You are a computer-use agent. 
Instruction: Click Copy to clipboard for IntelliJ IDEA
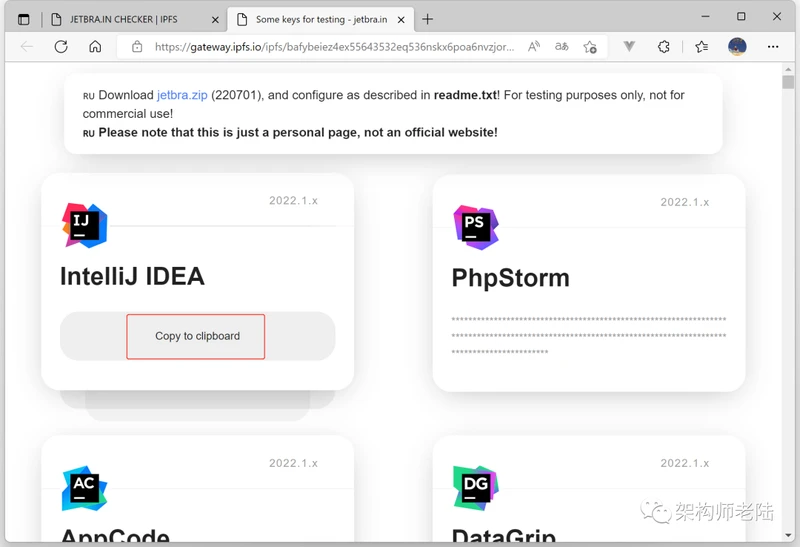pyautogui.click(x=196, y=336)
